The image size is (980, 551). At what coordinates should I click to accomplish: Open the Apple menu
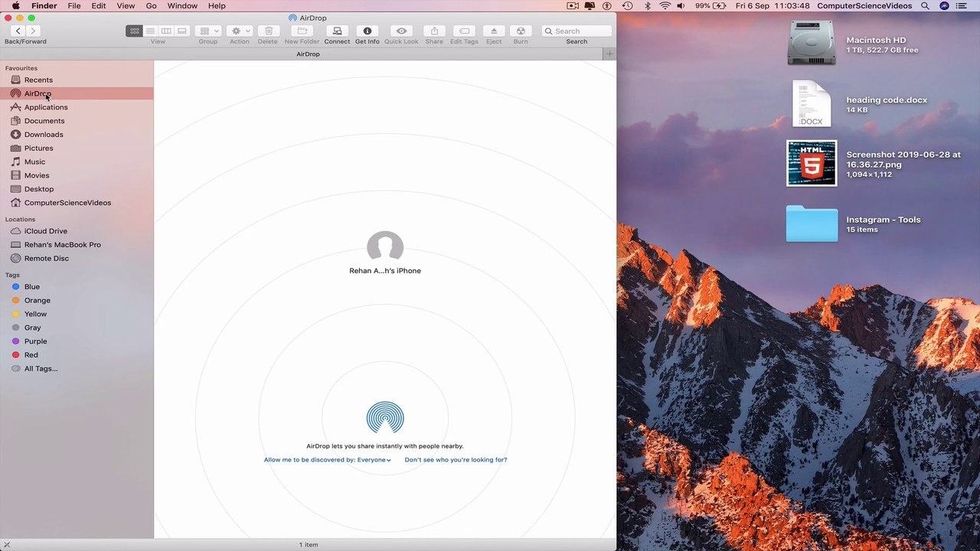[x=15, y=5]
